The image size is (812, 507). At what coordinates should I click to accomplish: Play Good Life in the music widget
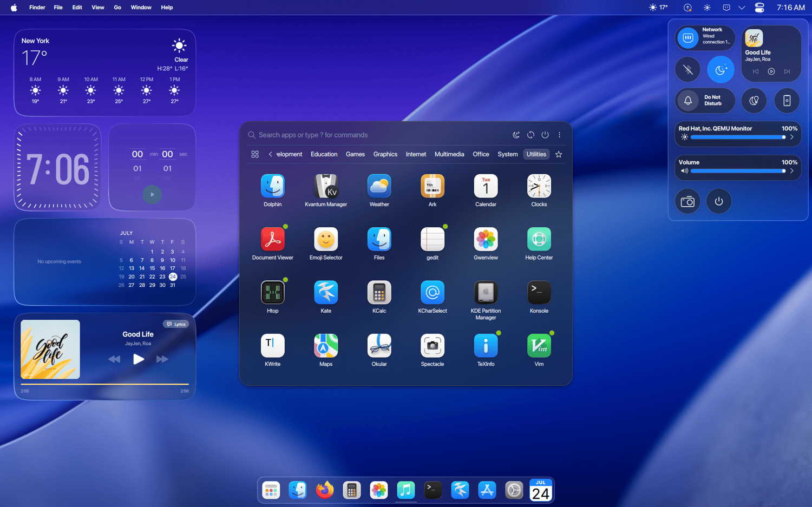click(x=139, y=359)
